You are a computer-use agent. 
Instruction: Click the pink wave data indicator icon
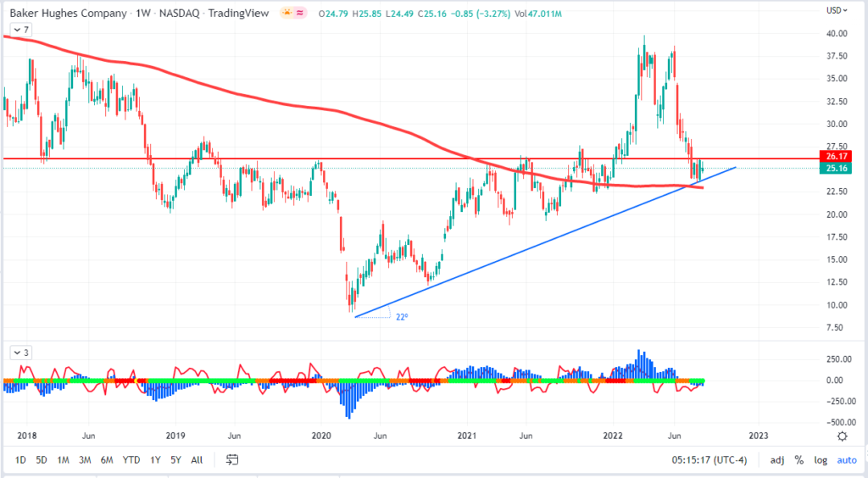pyautogui.click(x=300, y=13)
